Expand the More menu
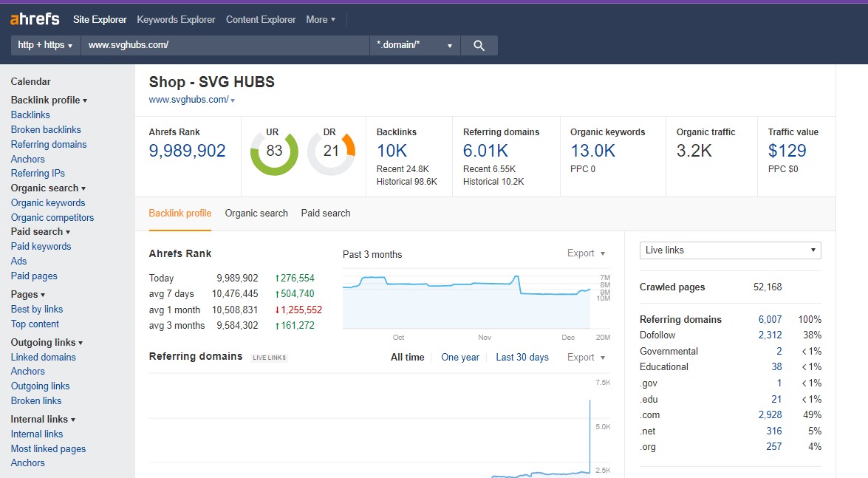This screenshot has height=478, width=868. point(321,19)
